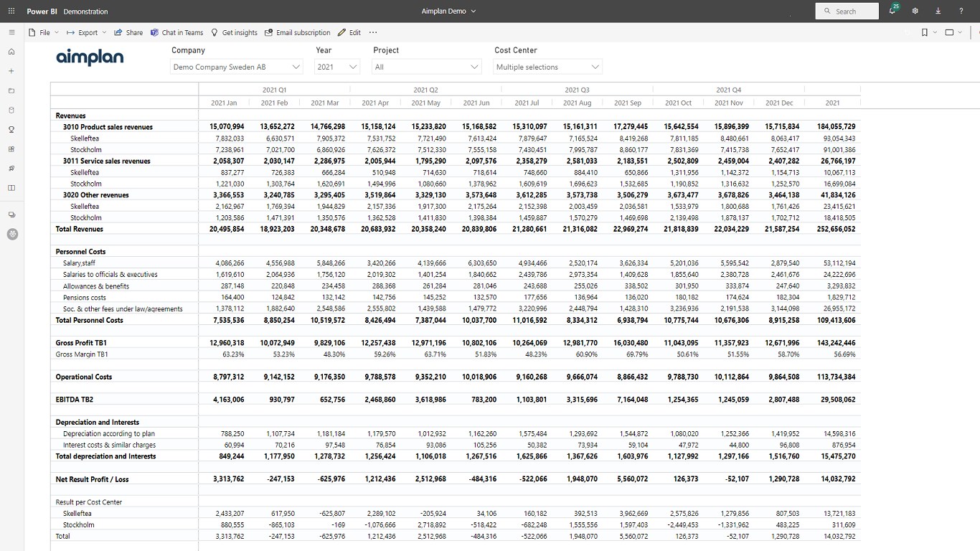Open notifications bell with badge 25
980x551 pixels.
pyautogui.click(x=892, y=10)
